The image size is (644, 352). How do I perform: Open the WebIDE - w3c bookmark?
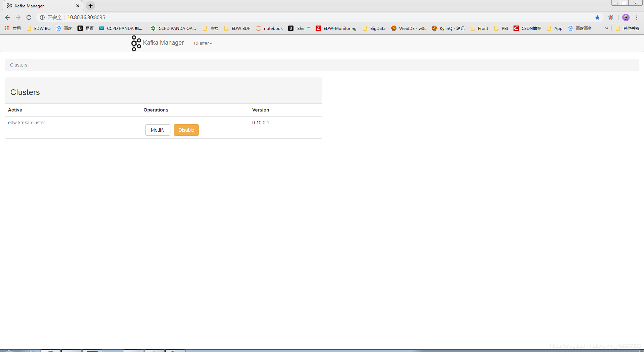(409, 28)
